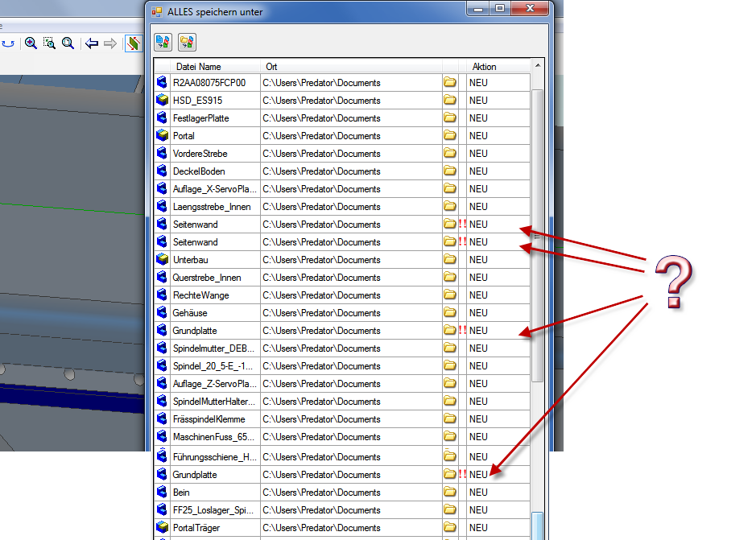756x540 pixels.
Task: Select file name Auflage_Z-ServoPla...
Action: click(214, 384)
